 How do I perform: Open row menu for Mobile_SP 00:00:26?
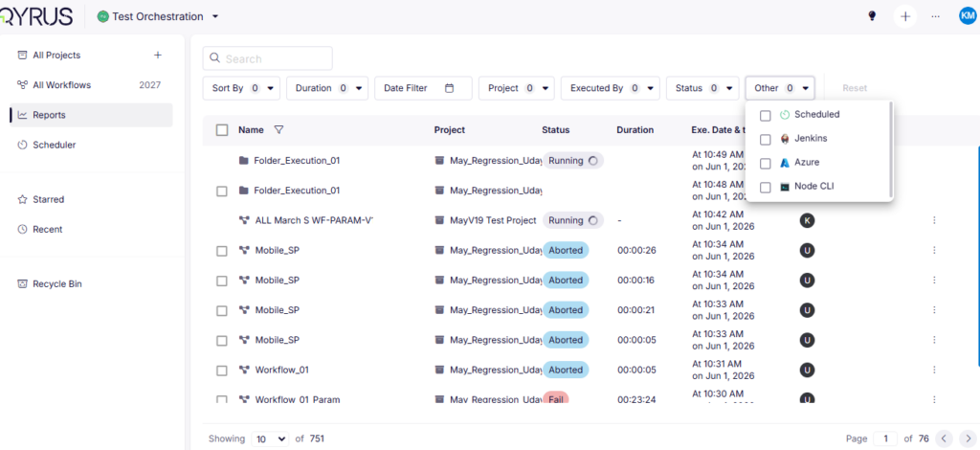click(934, 250)
